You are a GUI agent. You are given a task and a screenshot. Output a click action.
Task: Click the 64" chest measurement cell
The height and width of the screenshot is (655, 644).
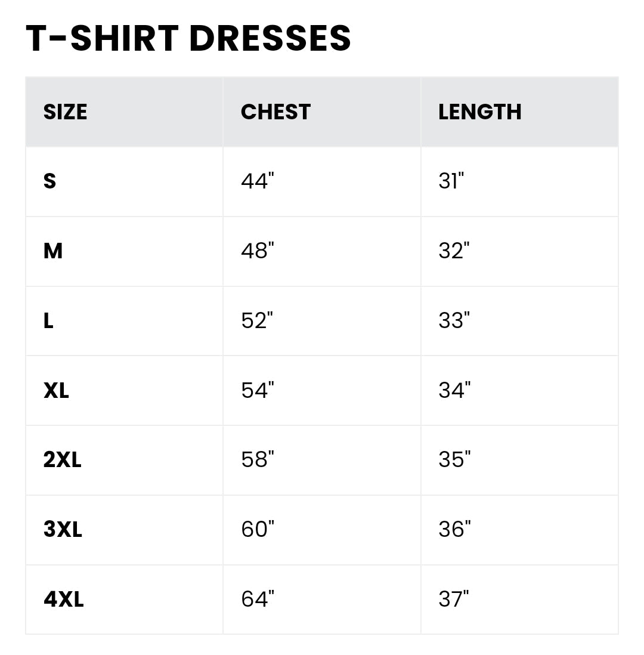tap(257, 599)
